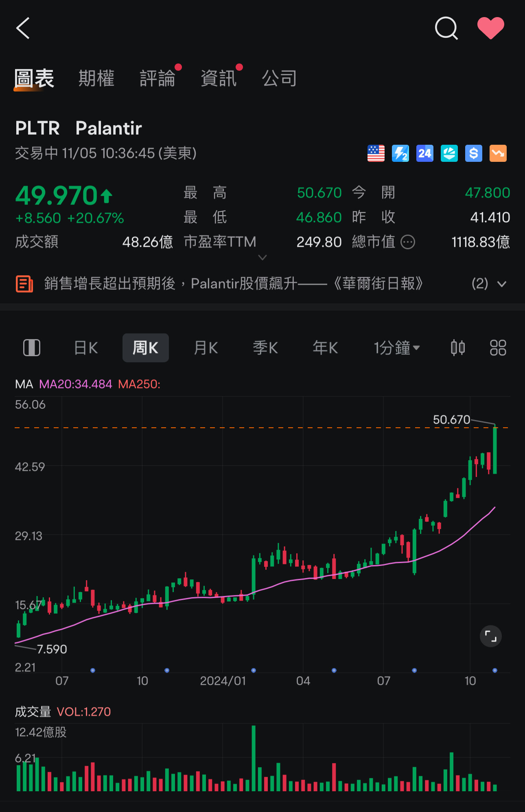This screenshot has height=812, width=525.
Task: Tap the info dots beside 總市值
Action: [x=408, y=242]
